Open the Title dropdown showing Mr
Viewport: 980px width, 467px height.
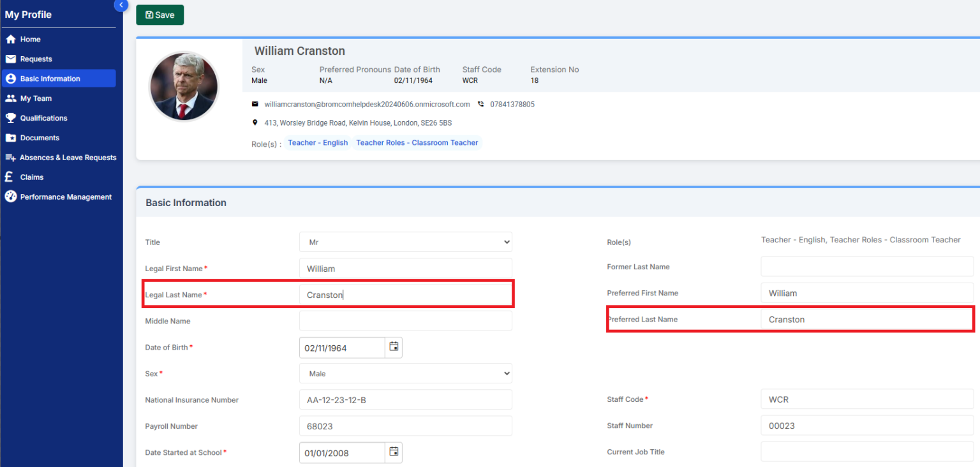(406, 242)
